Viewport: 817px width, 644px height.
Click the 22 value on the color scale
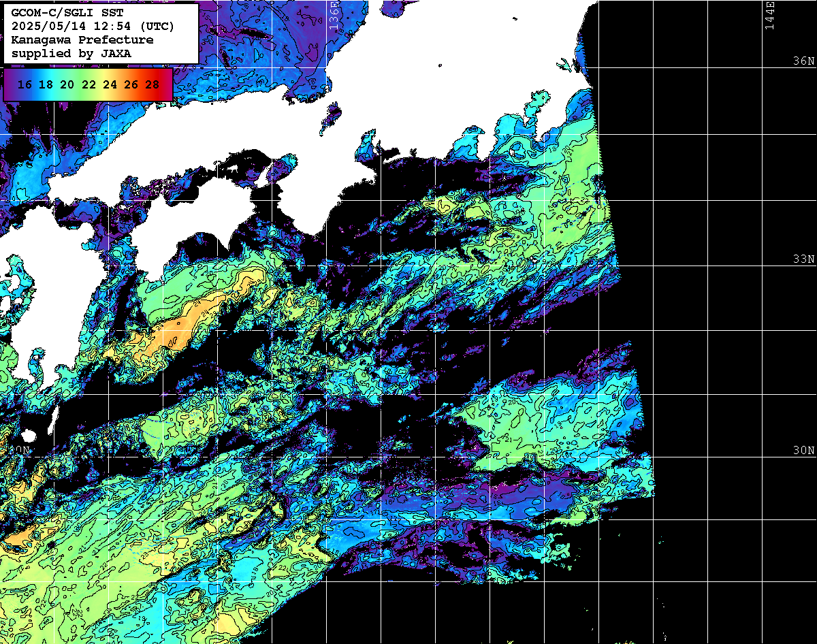point(89,85)
